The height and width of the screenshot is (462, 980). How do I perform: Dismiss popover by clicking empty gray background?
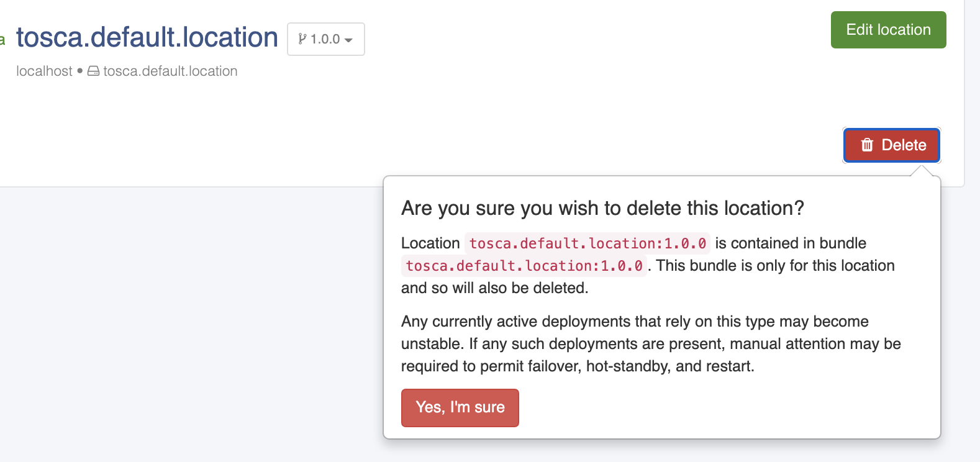click(x=186, y=323)
